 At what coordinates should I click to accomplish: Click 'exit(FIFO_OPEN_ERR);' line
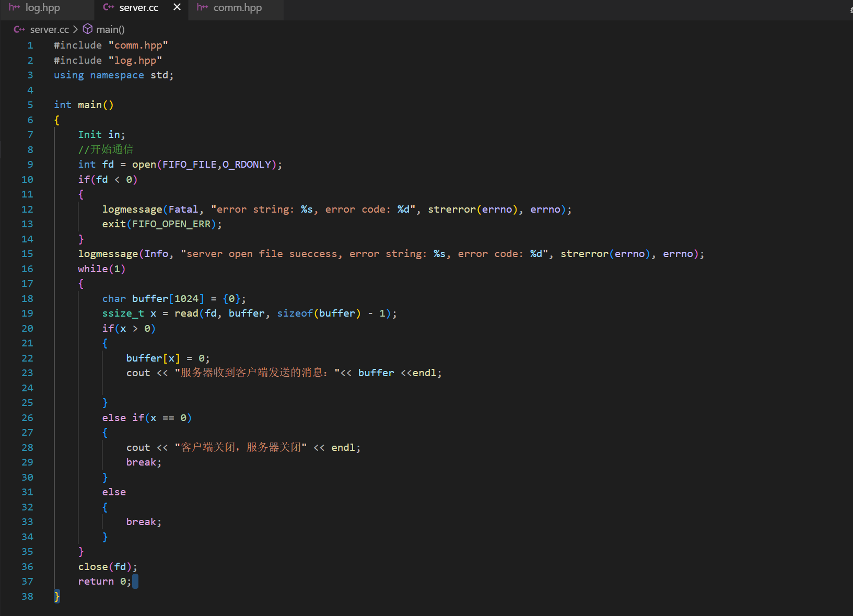(162, 224)
